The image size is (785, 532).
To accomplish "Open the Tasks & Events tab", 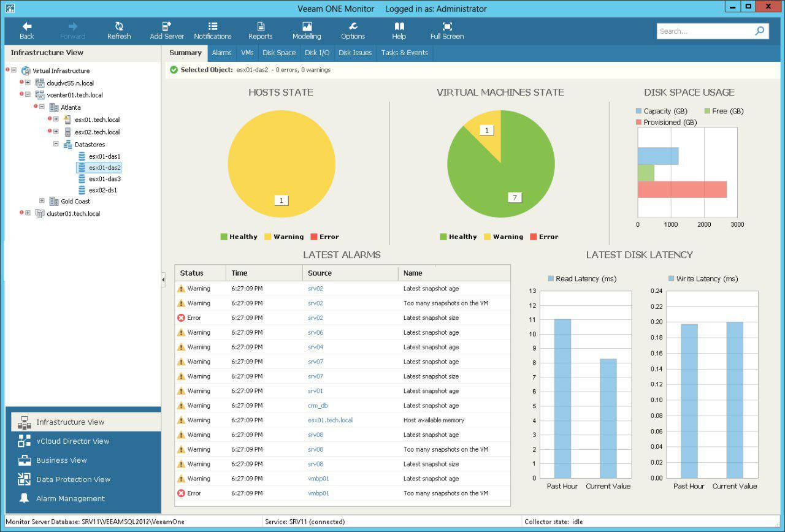I will [404, 53].
